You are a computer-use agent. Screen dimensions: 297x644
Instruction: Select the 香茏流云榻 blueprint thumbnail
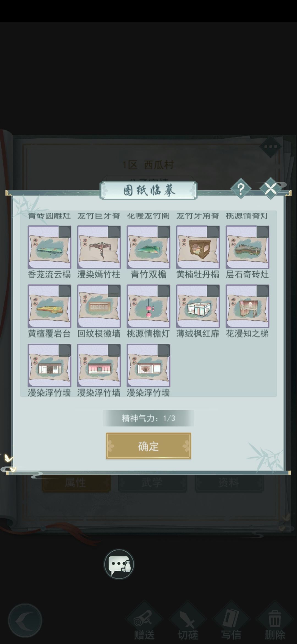tap(50, 247)
